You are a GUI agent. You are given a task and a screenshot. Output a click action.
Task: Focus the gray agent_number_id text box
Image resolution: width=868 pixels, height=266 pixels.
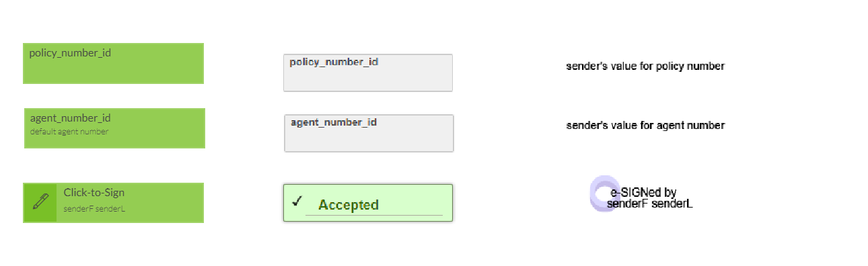click(x=369, y=133)
